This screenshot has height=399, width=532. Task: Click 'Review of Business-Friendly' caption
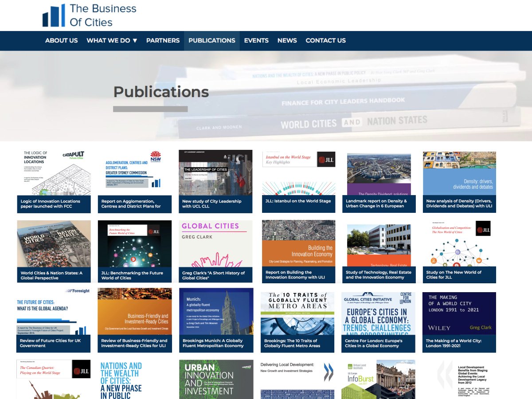coord(135,344)
